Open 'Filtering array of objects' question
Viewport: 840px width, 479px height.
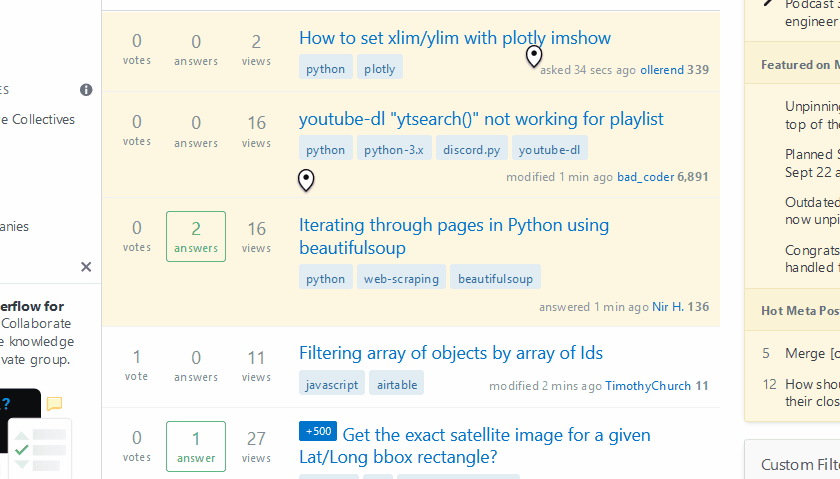[450, 353]
